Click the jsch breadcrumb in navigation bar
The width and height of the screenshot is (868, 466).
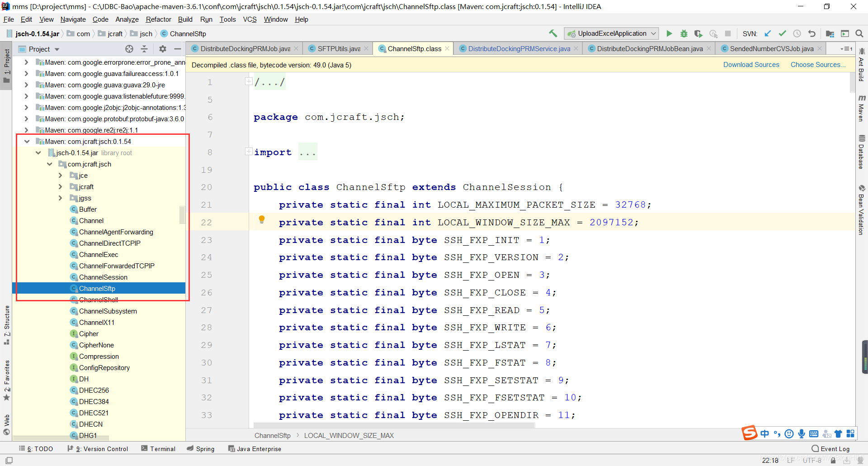click(142, 34)
